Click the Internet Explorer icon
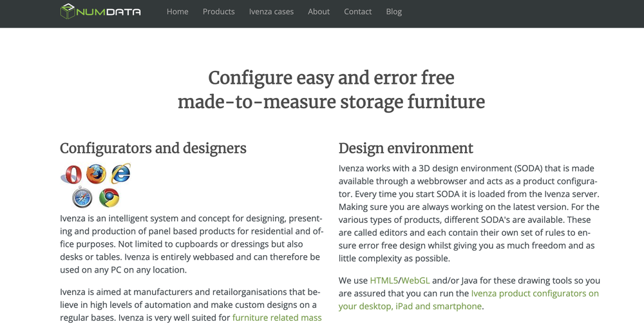Image resolution: width=644 pixels, height=326 pixels. tap(120, 173)
